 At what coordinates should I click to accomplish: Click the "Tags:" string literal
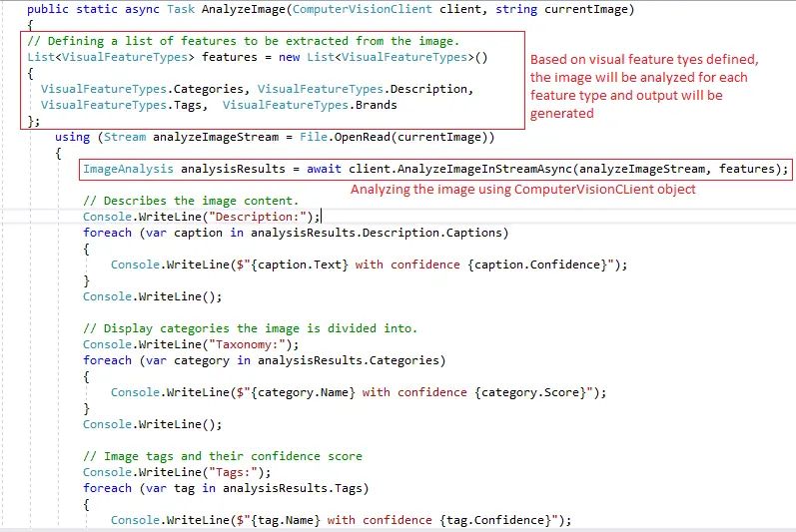233,473
